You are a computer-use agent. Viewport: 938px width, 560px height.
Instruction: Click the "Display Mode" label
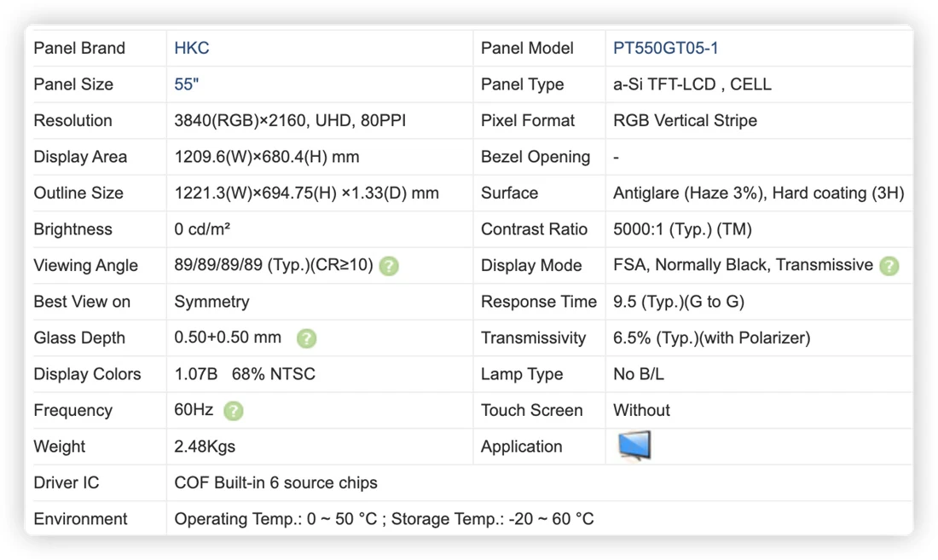(531, 265)
